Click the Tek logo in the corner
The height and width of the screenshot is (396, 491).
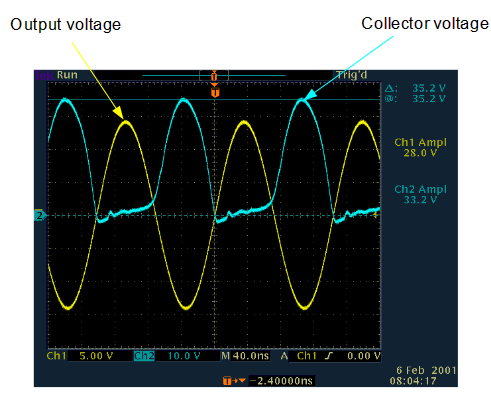point(44,75)
